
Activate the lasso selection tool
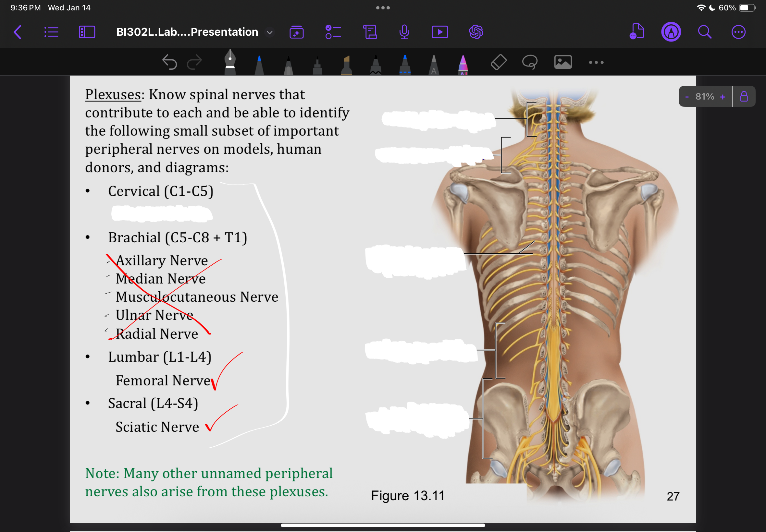[x=530, y=62]
